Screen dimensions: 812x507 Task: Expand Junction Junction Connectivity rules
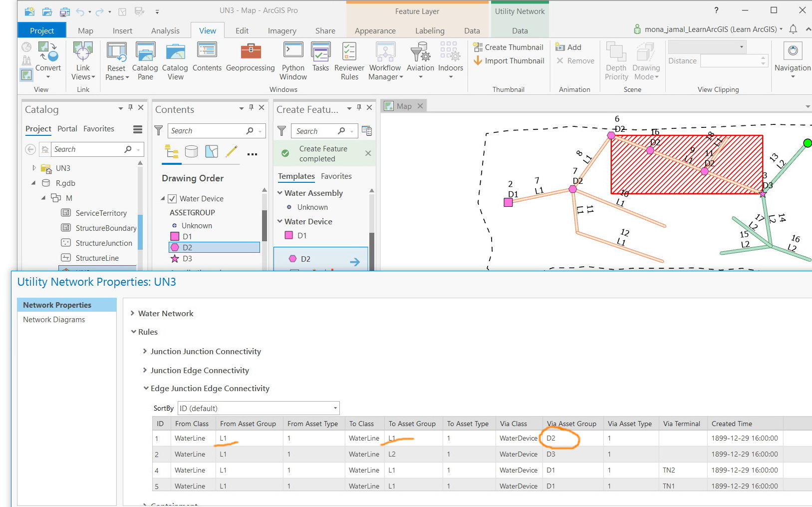(145, 351)
